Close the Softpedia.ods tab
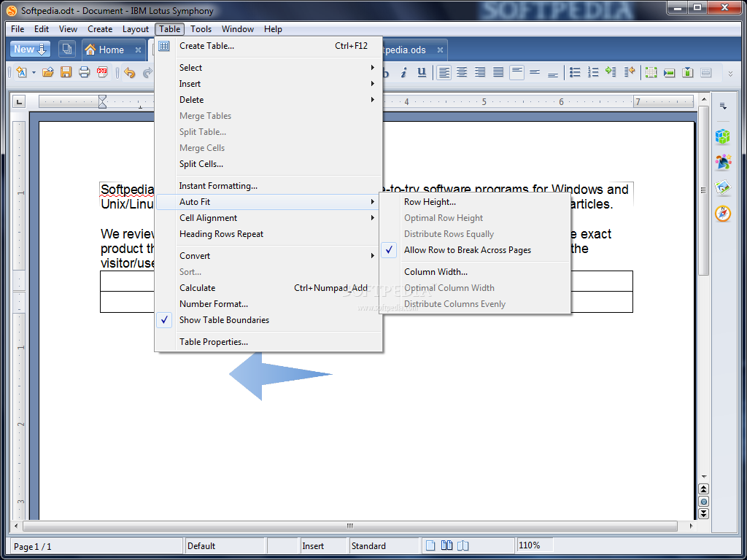 point(440,50)
